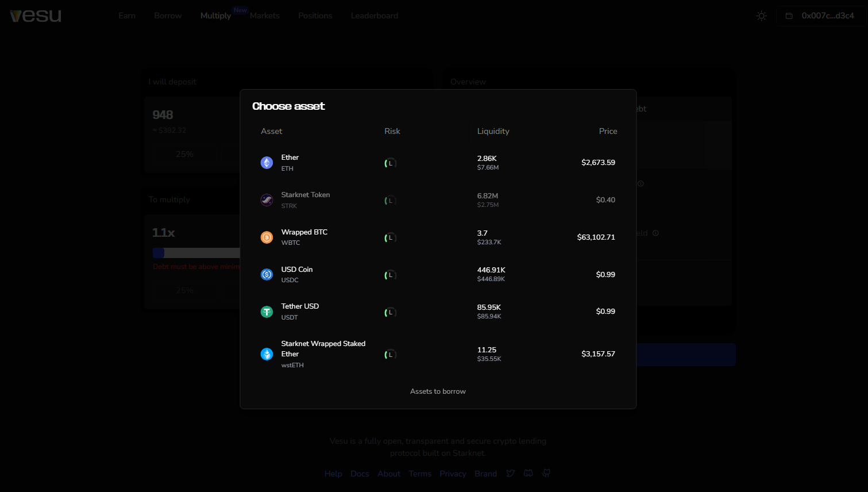Click the wstETH coin icon
The width and height of the screenshot is (868, 492).
point(267,354)
